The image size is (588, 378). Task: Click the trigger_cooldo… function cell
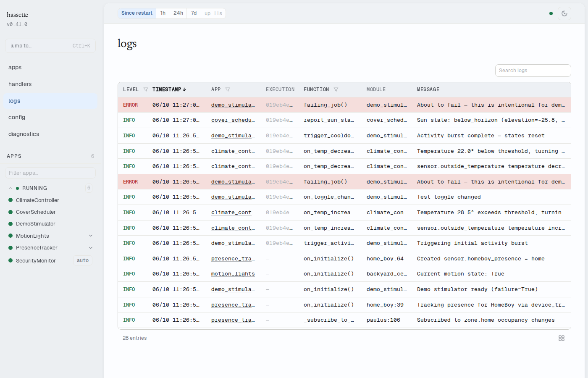pos(329,136)
